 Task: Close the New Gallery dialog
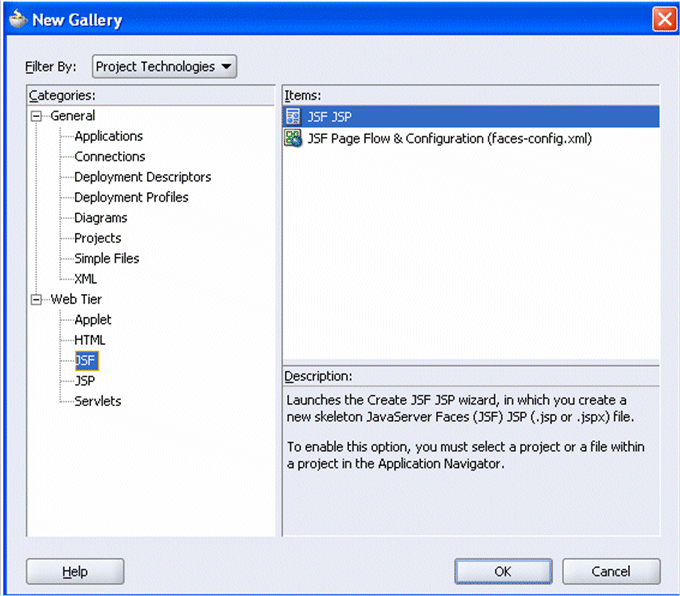tap(664, 20)
